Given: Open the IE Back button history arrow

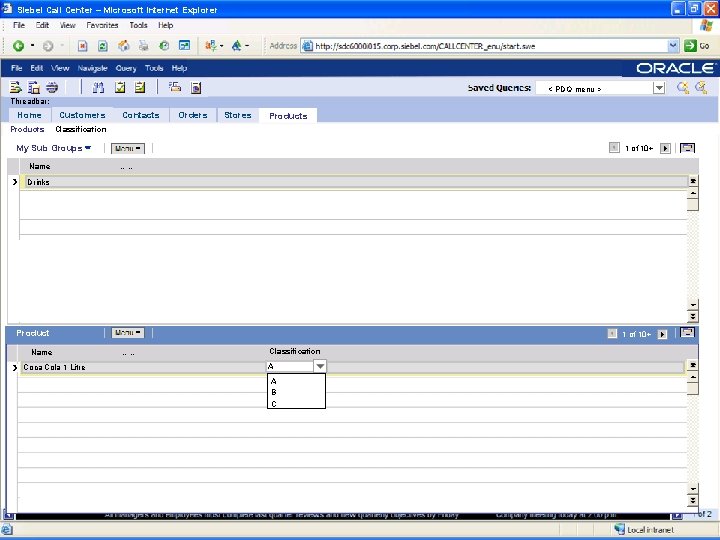Looking at the screenshot, I should [x=32, y=45].
